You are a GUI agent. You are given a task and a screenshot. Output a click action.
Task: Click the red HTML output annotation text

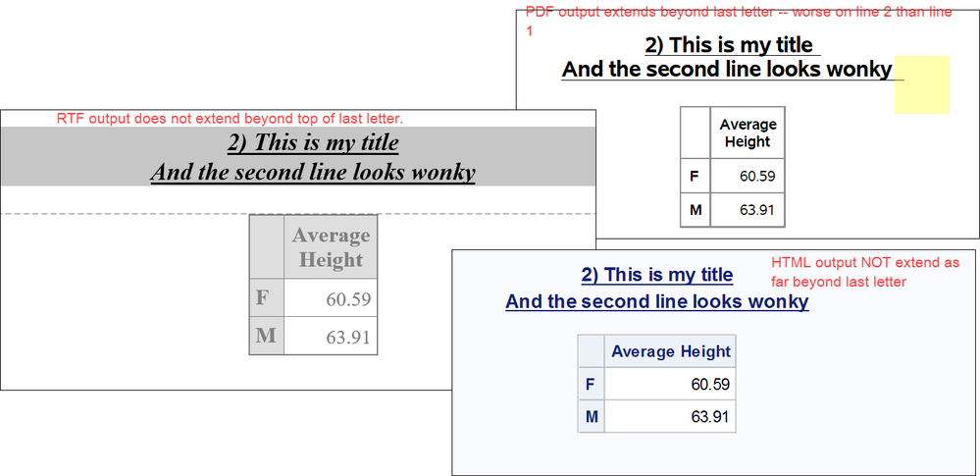click(865, 272)
